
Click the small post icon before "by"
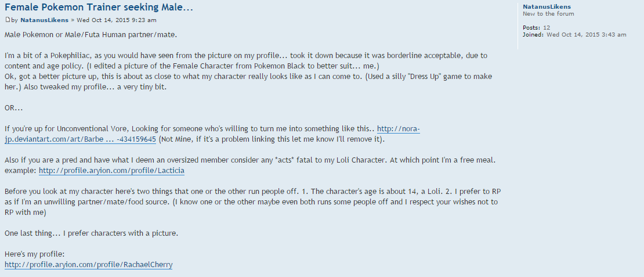[8, 19]
